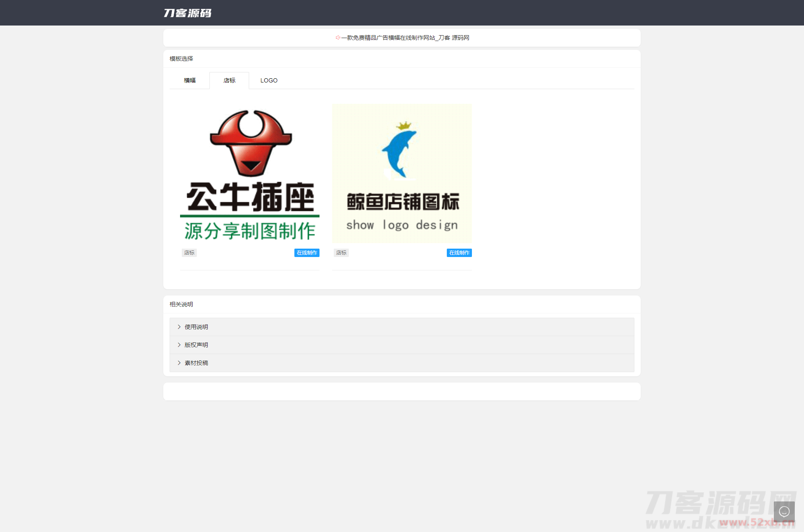Click the 相关说明 panel heading
Screen dimensions: 804x532
pos(181,304)
